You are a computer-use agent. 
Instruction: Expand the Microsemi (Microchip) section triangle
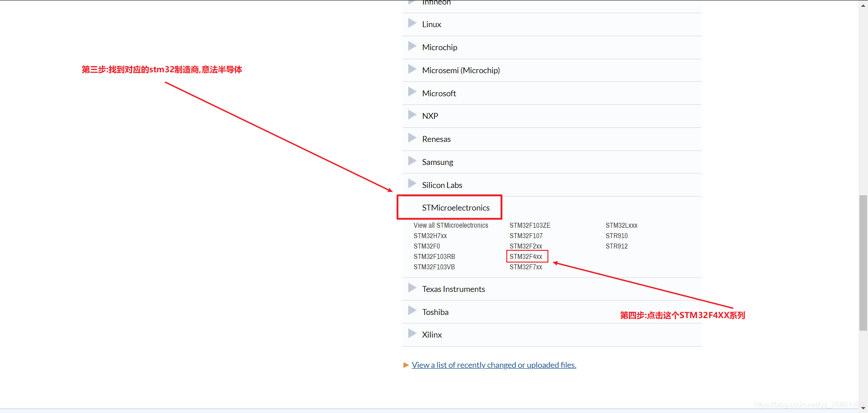click(412, 69)
